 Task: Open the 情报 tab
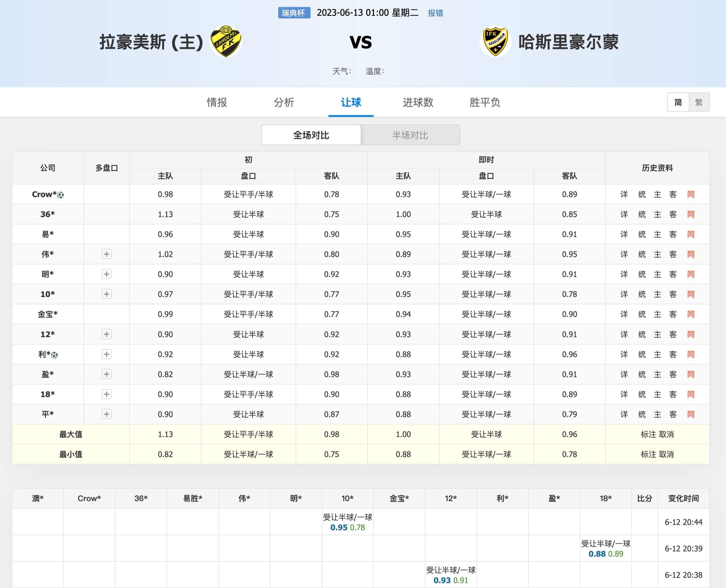[217, 102]
